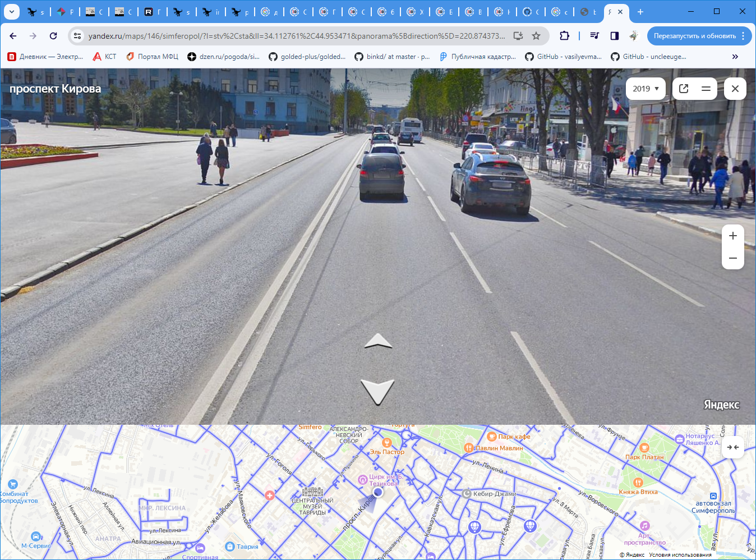Bookmark this page with the star
Image resolution: width=756 pixels, height=560 pixels.
point(536,36)
